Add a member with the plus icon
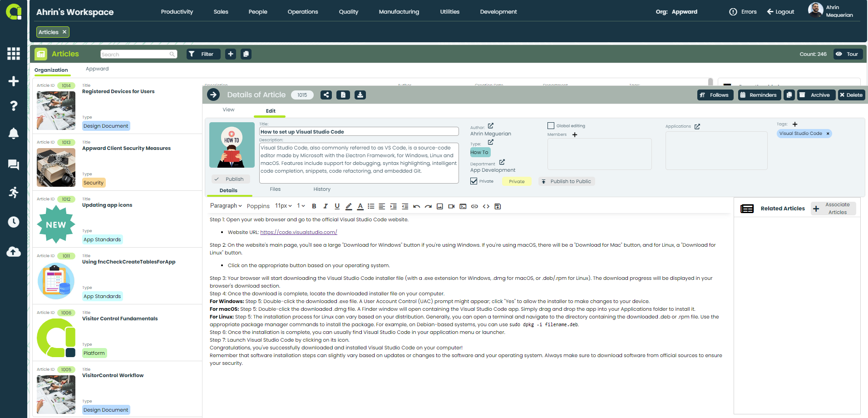 coord(575,134)
